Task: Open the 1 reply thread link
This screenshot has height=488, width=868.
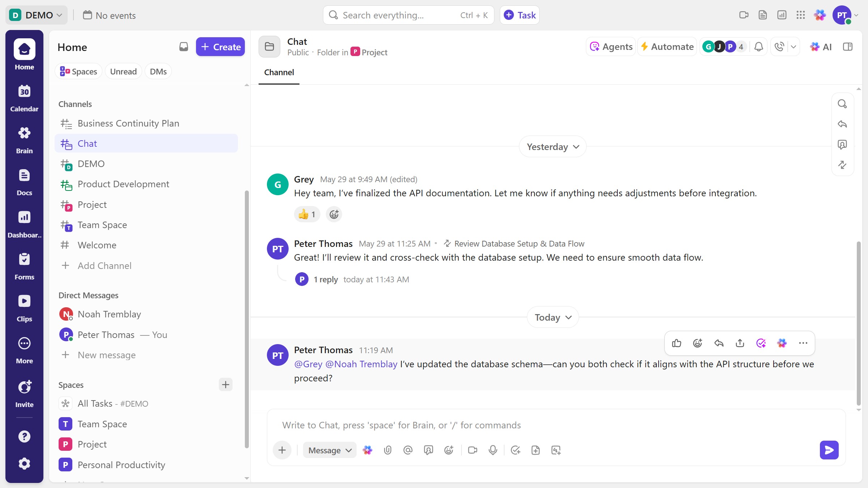Action: (x=325, y=279)
